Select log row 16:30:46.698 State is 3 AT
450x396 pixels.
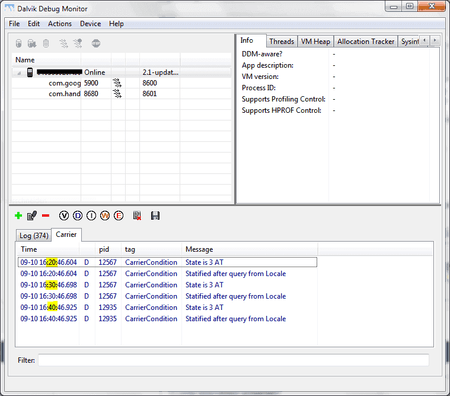[167, 285]
